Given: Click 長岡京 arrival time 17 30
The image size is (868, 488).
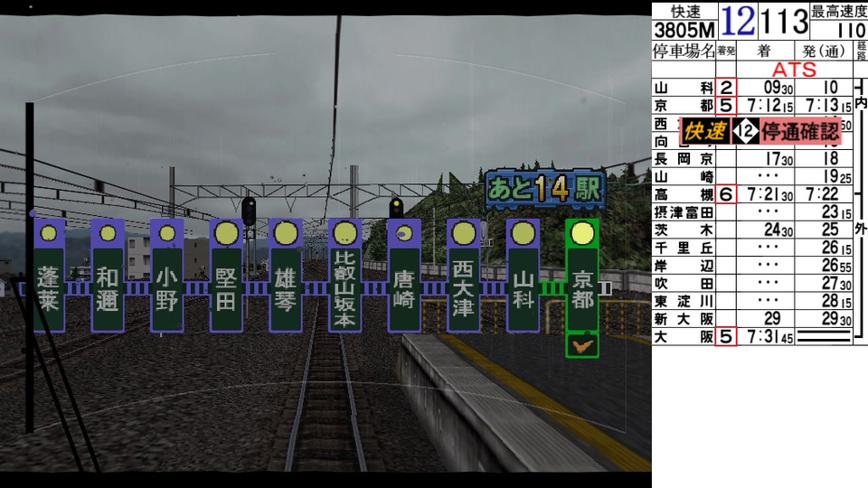Looking at the screenshot, I should [x=778, y=159].
